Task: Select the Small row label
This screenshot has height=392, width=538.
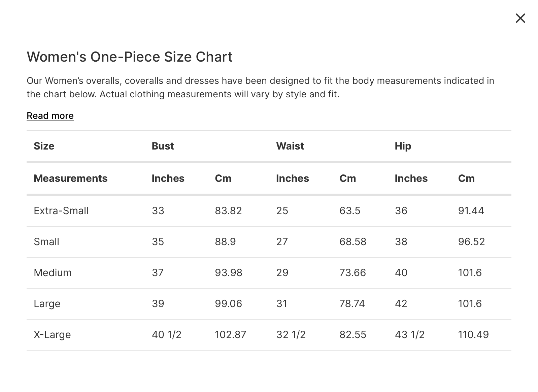Action: tap(46, 242)
